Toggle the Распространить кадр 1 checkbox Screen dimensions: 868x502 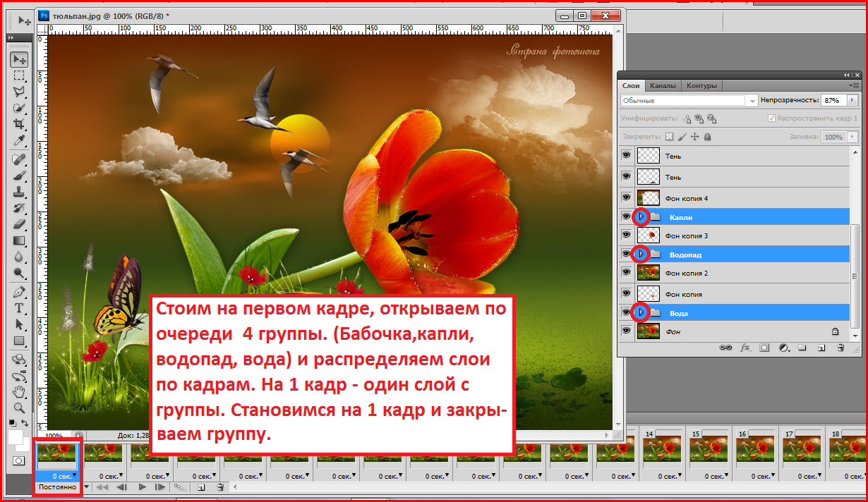coord(771,118)
